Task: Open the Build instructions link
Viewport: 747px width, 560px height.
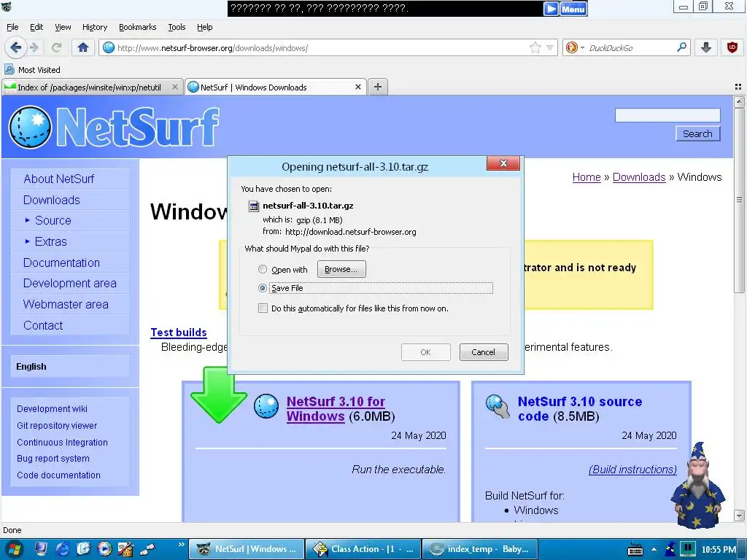Action: coord(632,470)
